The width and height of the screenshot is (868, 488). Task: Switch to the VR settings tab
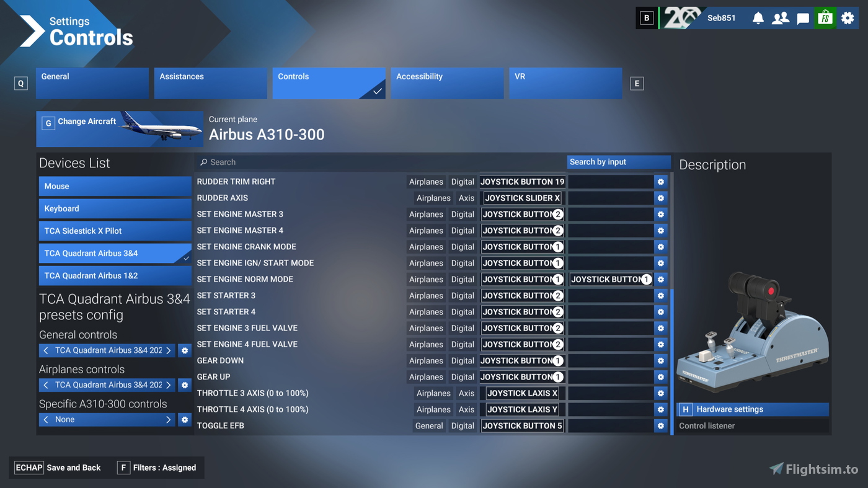565,83
